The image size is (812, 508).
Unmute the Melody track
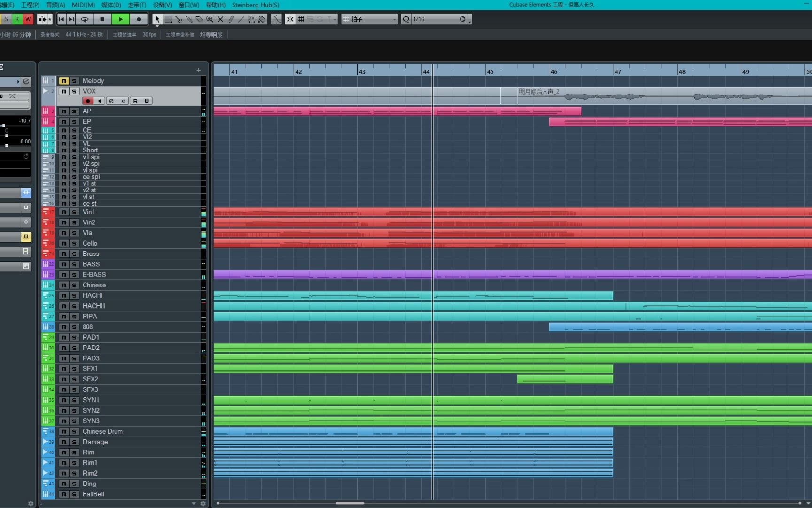click(64, 81)
